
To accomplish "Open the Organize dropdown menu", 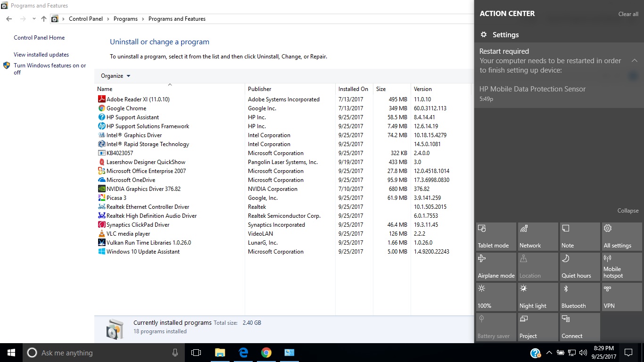I will [x=115, y=76].
